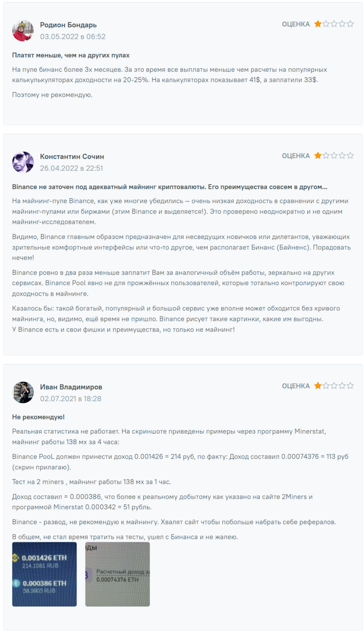
Task: Click the review heading "Не рекомендую!"
Action: [38, 417]
